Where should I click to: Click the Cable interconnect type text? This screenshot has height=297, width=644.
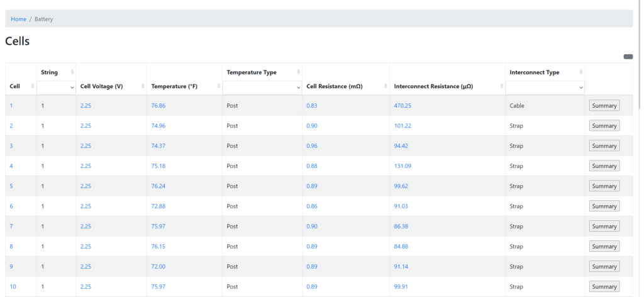click(517, 106)
